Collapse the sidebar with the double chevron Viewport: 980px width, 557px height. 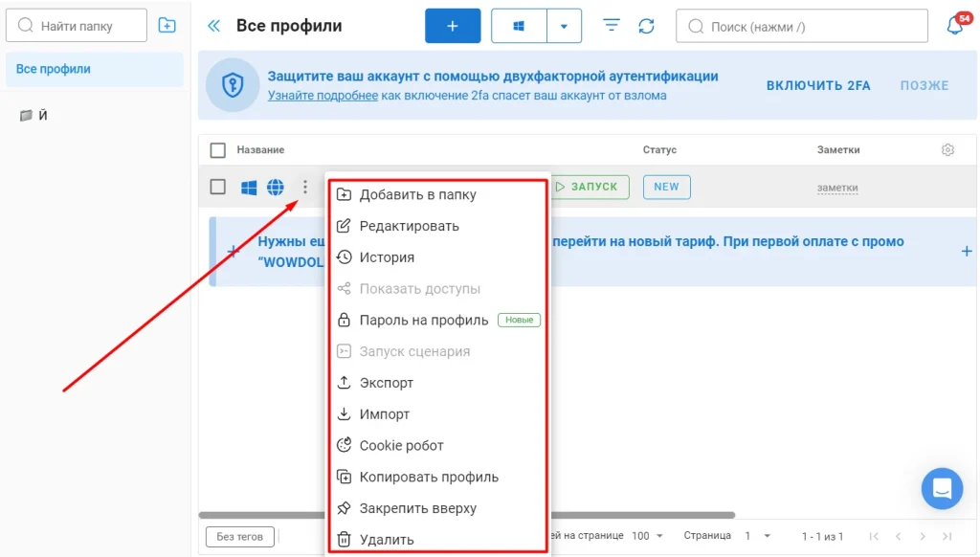point(213,26)
